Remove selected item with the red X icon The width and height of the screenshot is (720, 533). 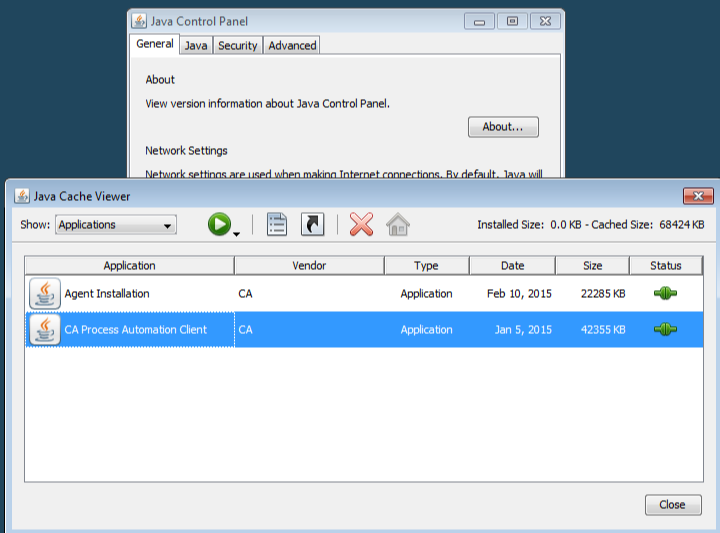361,224
